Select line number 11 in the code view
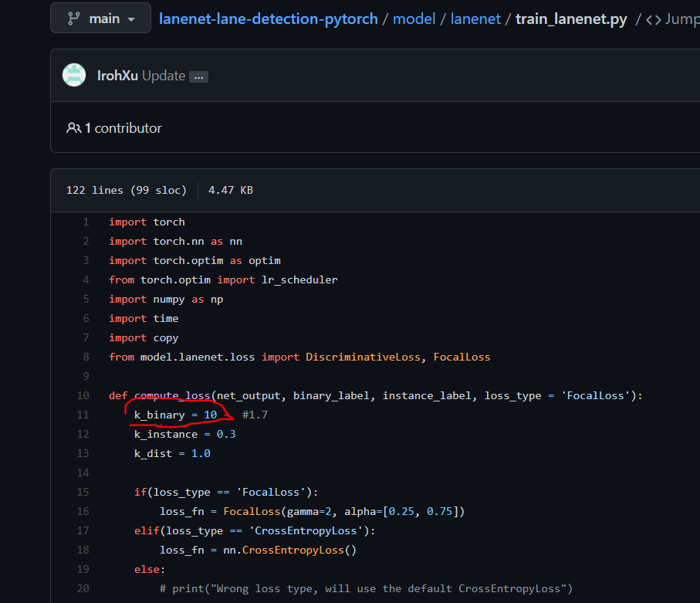Viewport: 700px width, 603px height. click(x=83, y=415)
